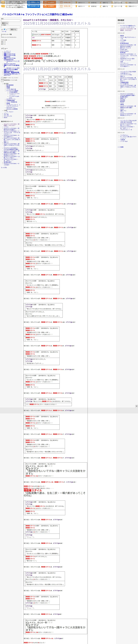The height and width of the screenshot is (644, 138).
Task: Open the タグ一覧 link under tag search
Action: coord(4,31)
